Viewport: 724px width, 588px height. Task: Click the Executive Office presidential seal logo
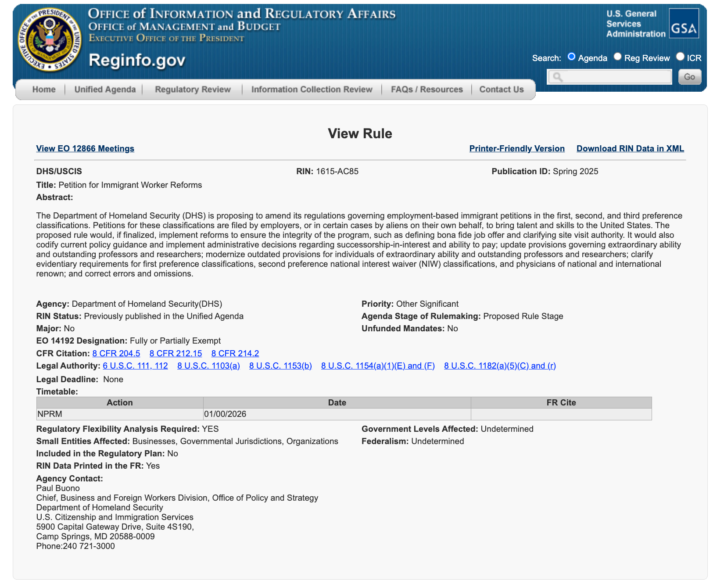50,40
